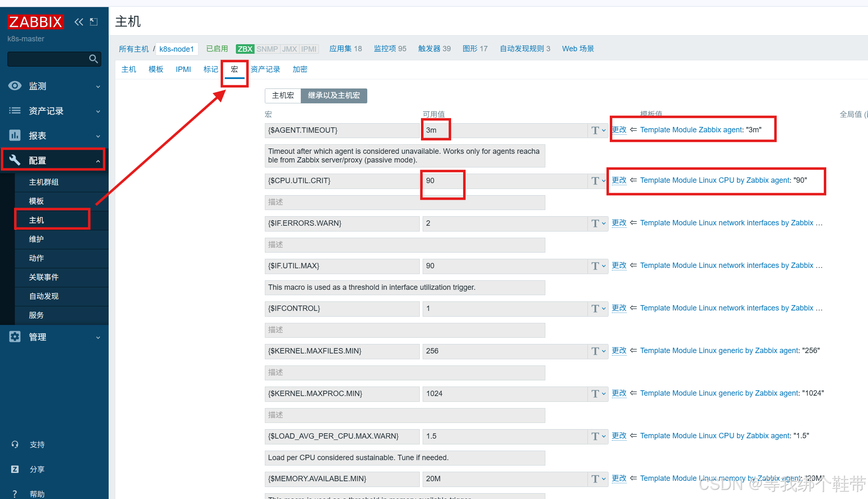The height and width of the screenshot is (499, 868).
Task: Open 监测 menu via eye icon
Action: coord(15,86)
